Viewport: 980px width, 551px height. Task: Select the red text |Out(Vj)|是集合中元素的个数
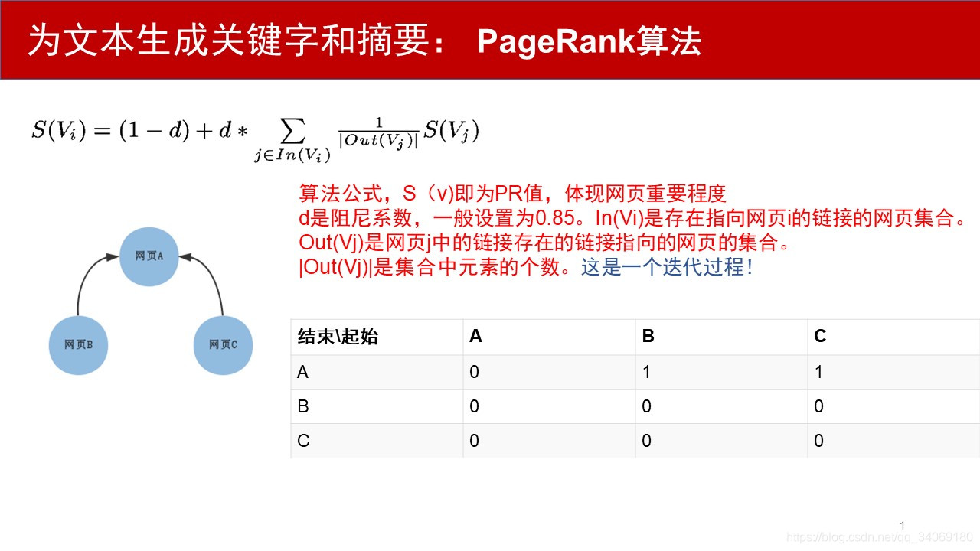pyautogui.click(x=435, y=269)
